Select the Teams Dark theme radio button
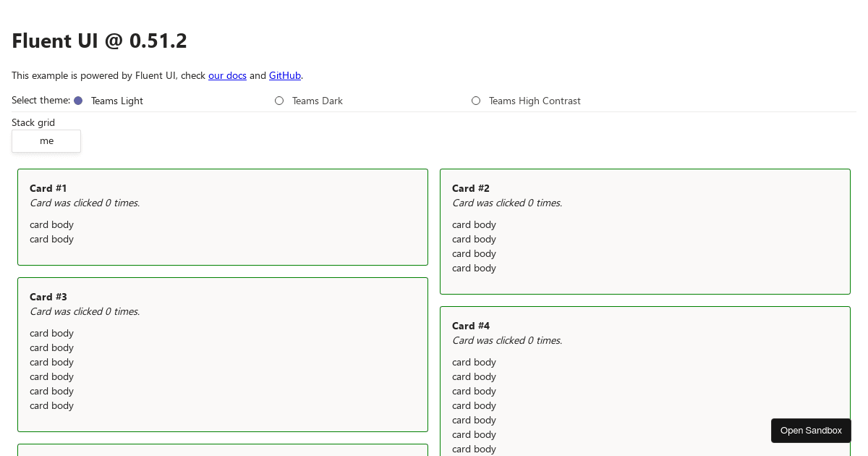 (x=279, y=101)
